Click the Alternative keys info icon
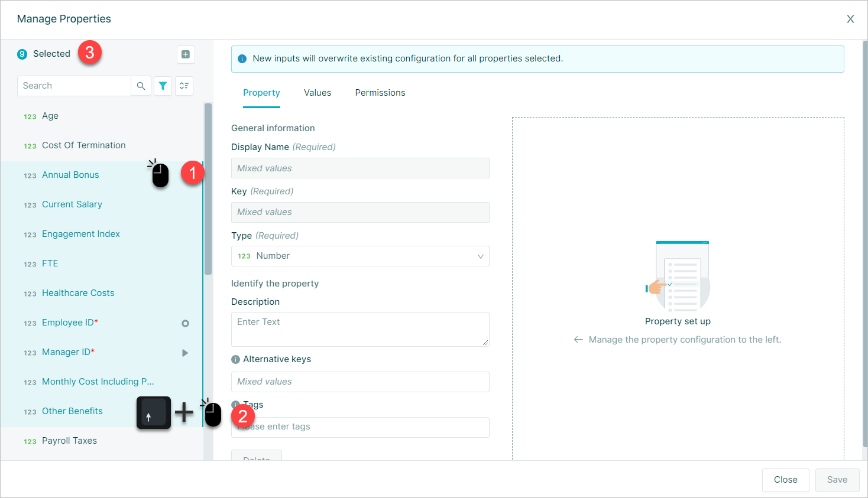The width and height of the screenshot is (868, 498). pyautogui.click(x=235, y=359)
